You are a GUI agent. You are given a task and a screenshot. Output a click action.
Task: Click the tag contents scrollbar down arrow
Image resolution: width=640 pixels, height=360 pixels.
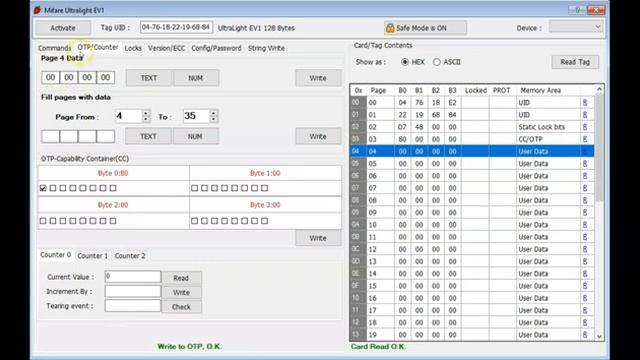click(599, 336)
